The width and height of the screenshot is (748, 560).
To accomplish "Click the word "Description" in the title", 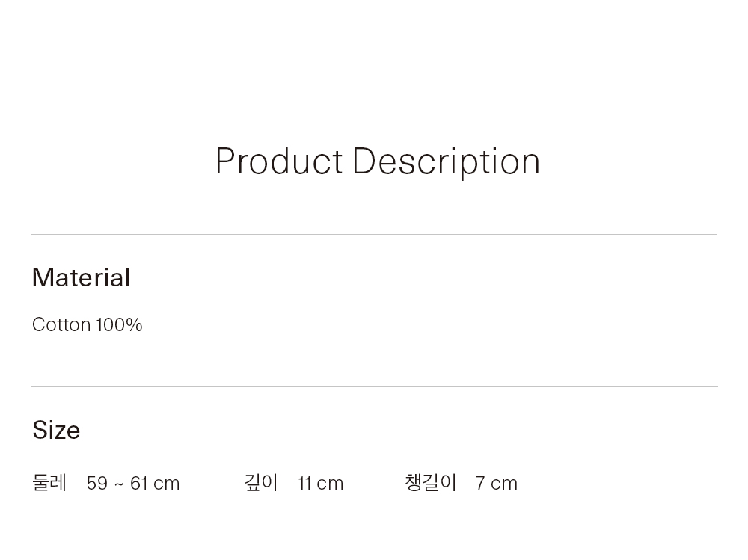I will (446, 161).
